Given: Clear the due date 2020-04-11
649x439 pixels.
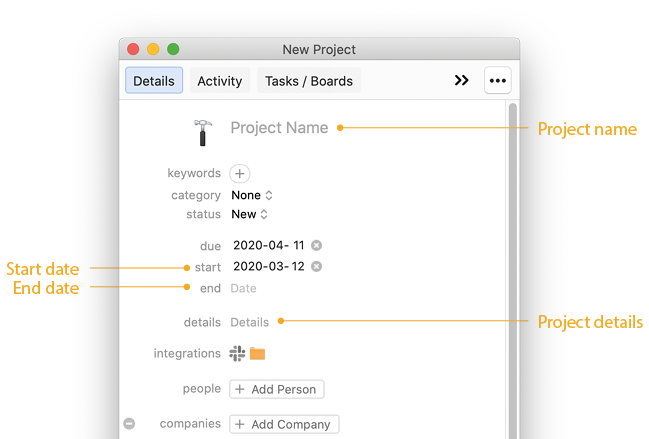Looking at the screenshot, I should 317,245.
